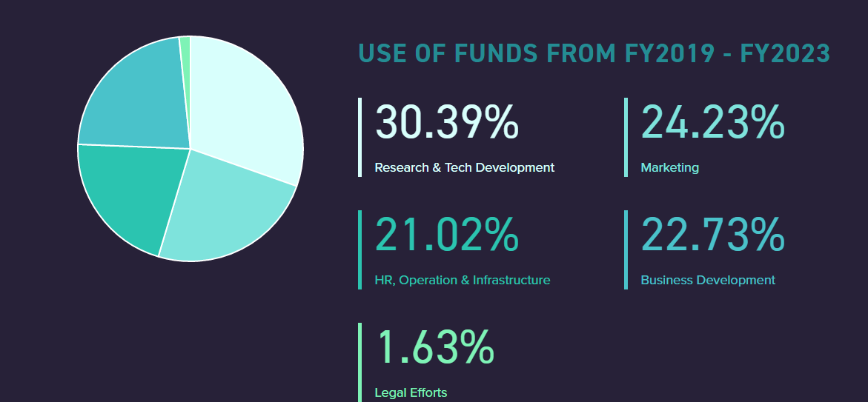This screenshot has height=402, width=868.
Task: Click the 30.39% figure
Action: tap(446, 121)
